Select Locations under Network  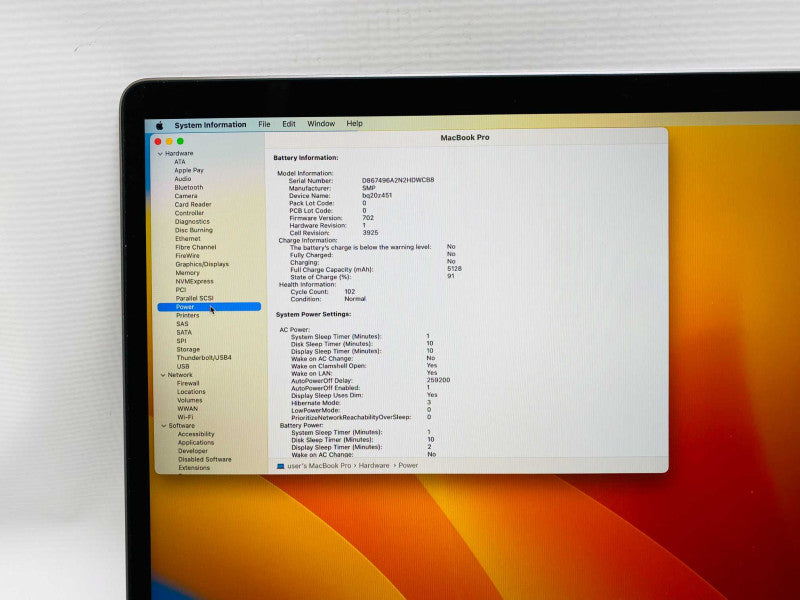click(191, 392)
